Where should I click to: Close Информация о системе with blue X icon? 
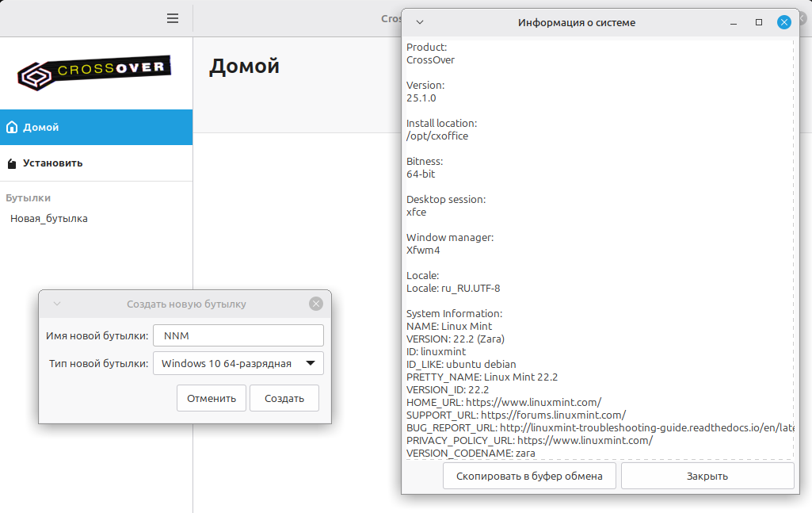tap(784, 23)
